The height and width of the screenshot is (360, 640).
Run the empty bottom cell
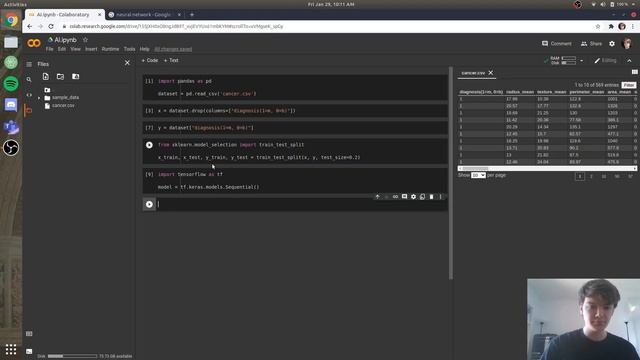click(149, 204)
